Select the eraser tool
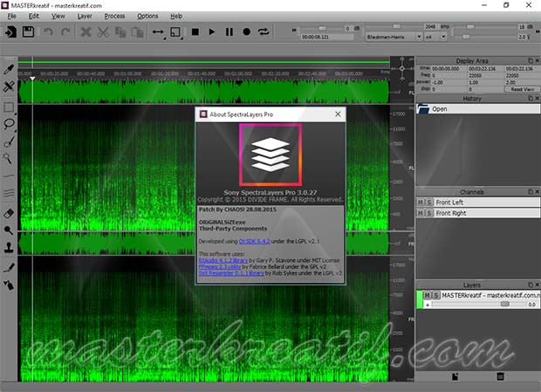 coord(9,214)
